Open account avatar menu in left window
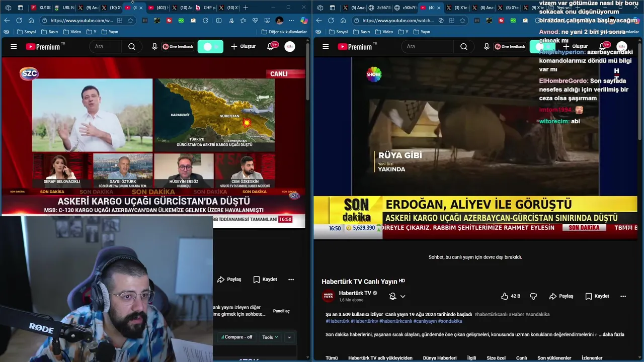Screen dimensions: 644x362 pos(290,47)
